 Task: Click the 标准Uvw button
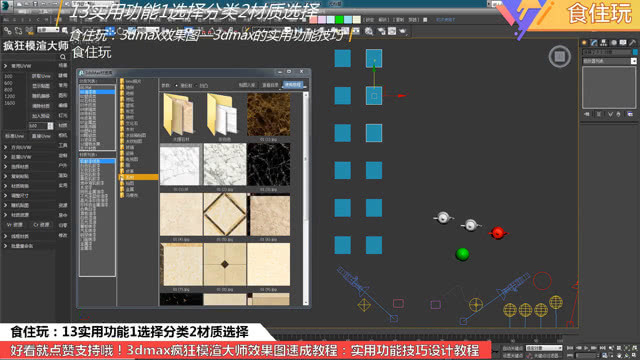(x=15, y=136)
